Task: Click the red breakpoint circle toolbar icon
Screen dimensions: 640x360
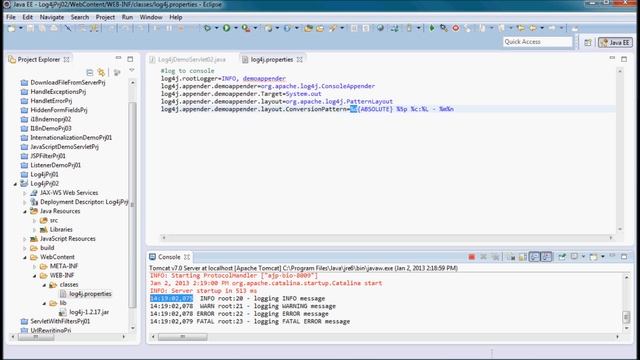Action: (456, 28)
